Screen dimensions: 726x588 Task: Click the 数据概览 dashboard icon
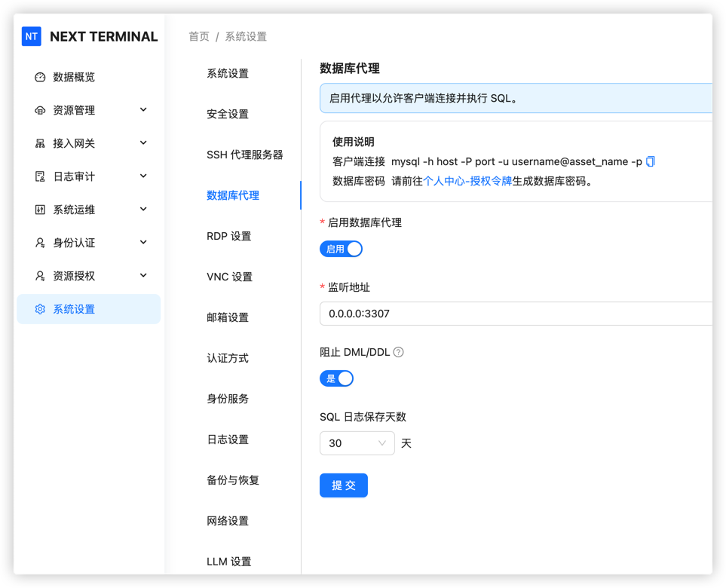click(40, 77)
